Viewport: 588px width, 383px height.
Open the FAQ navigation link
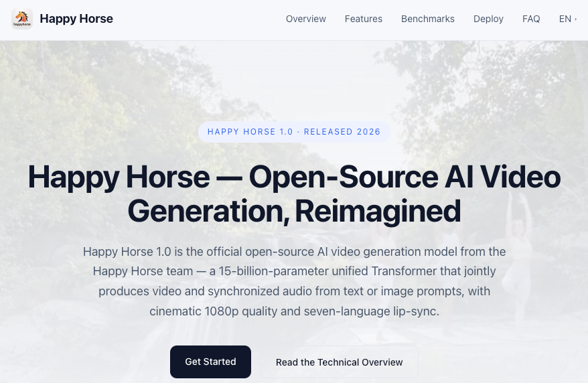click(x=531, y=19)
